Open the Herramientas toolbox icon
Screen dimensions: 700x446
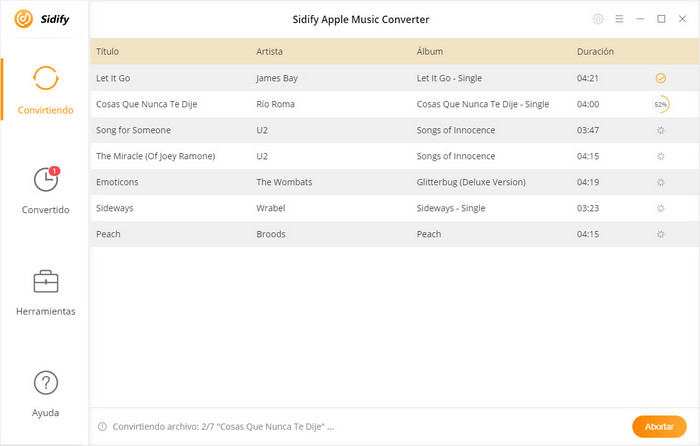(46, 282)
